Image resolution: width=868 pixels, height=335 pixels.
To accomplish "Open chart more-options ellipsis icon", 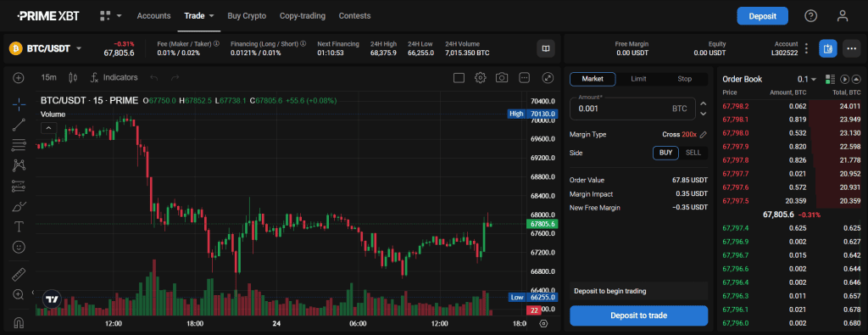I will (x=525, y=77).
